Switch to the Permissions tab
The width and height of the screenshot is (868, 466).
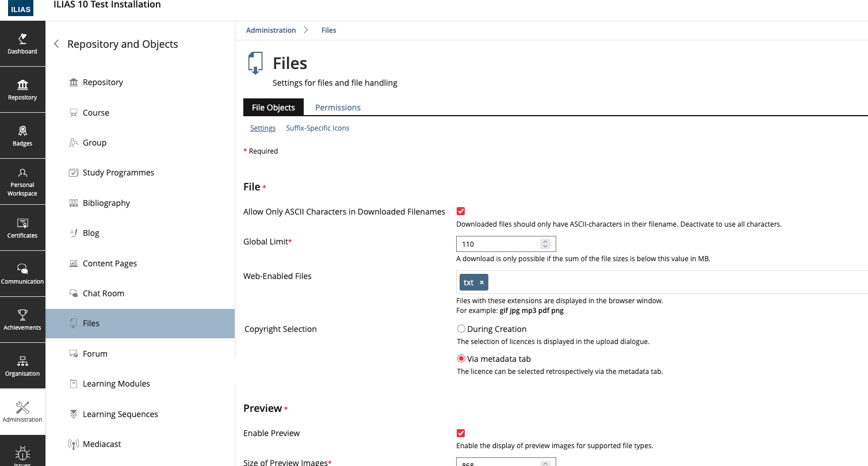point(338,108)
